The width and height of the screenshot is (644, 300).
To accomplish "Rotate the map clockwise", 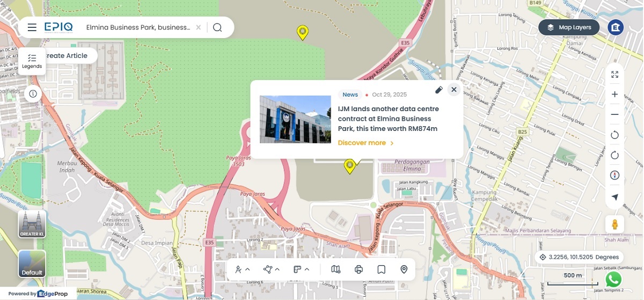I will (x=615, y=155).
